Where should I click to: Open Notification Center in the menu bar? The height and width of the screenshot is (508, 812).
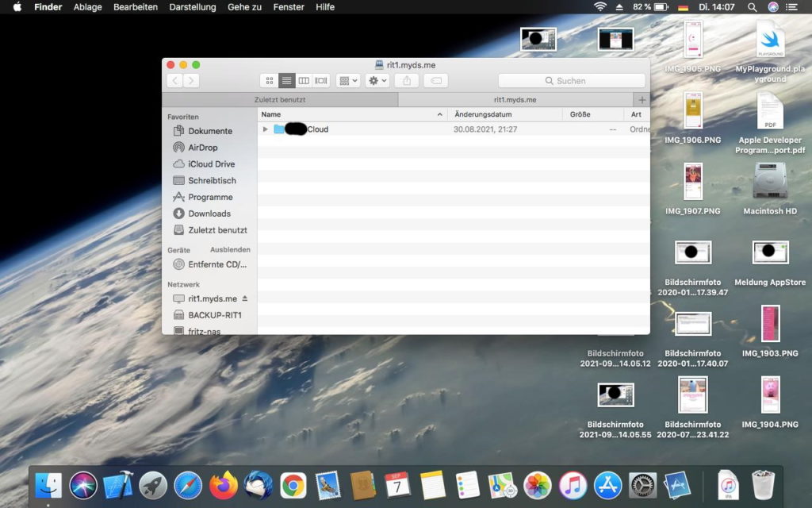[x=791, y=6]
